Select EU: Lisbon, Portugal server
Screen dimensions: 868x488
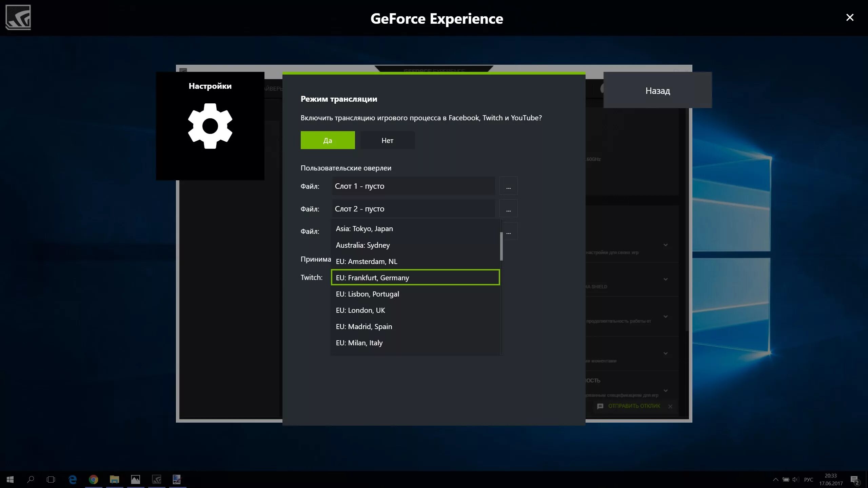coord(415,293)
